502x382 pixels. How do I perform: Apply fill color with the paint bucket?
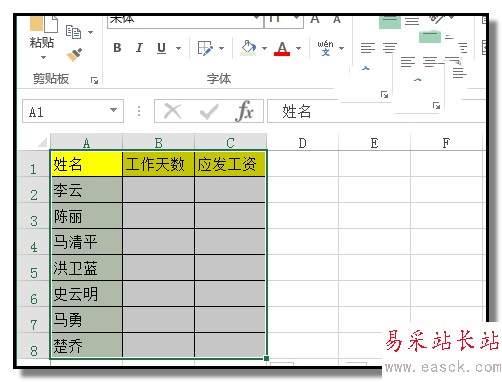point(248,48)
